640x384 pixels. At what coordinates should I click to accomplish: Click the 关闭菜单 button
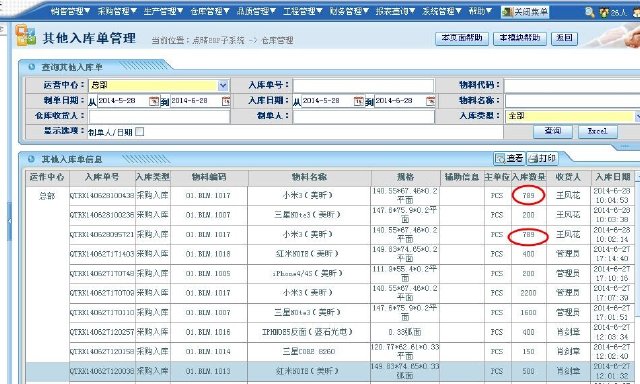tap(525, 12)
